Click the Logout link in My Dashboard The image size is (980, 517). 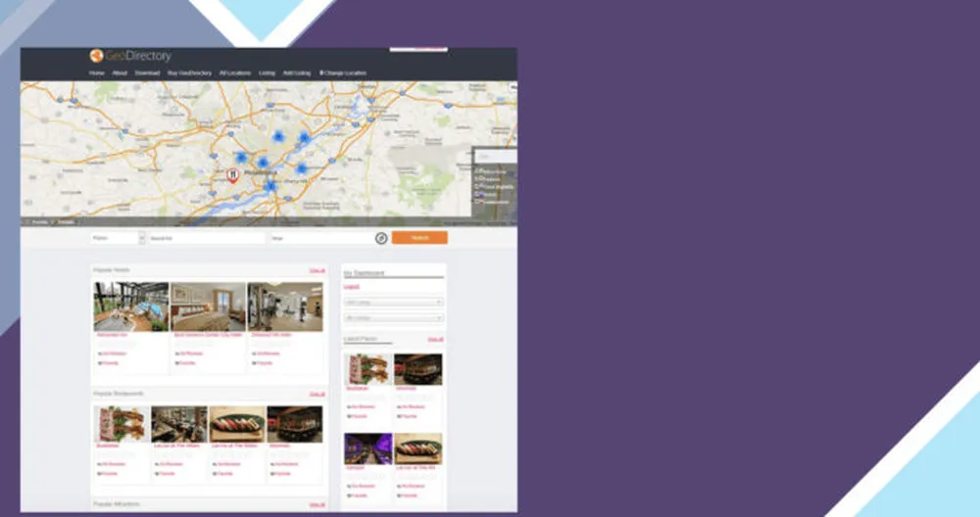coord(351,287)
